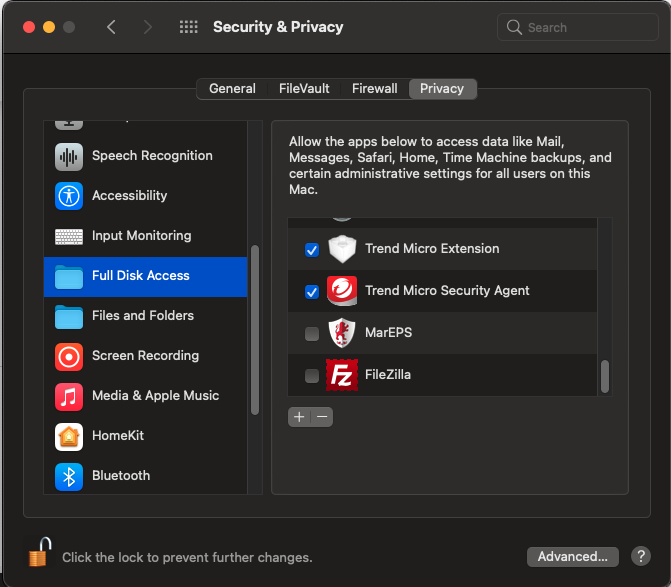
Task: Click the app list scrollbar thumb
Action: (x=605, y=377)
